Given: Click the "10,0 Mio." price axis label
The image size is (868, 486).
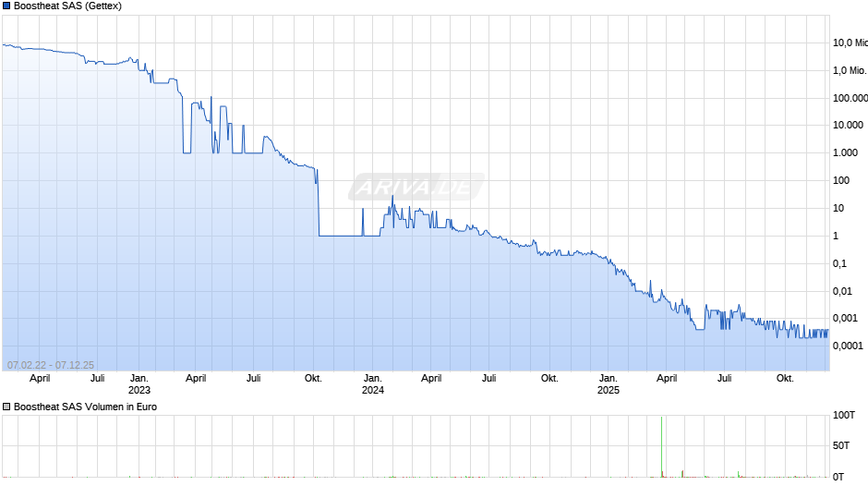Looking at the screenshot, I should [850, 43].
